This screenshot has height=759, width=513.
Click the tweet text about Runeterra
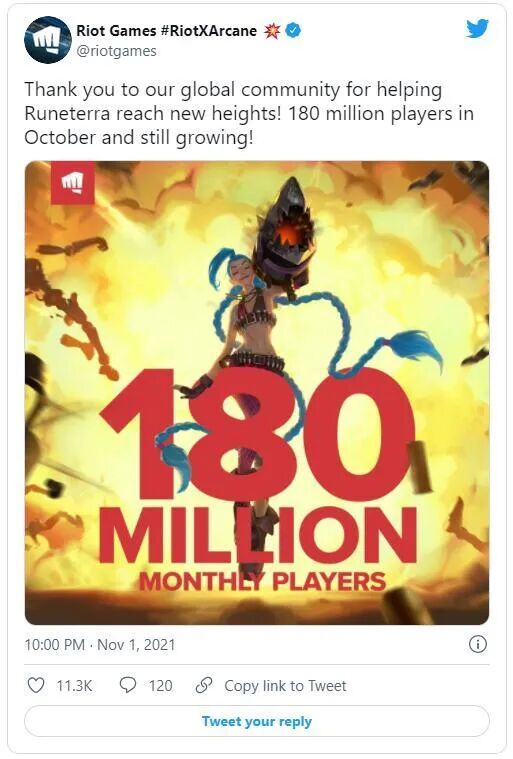click(249, 114)
